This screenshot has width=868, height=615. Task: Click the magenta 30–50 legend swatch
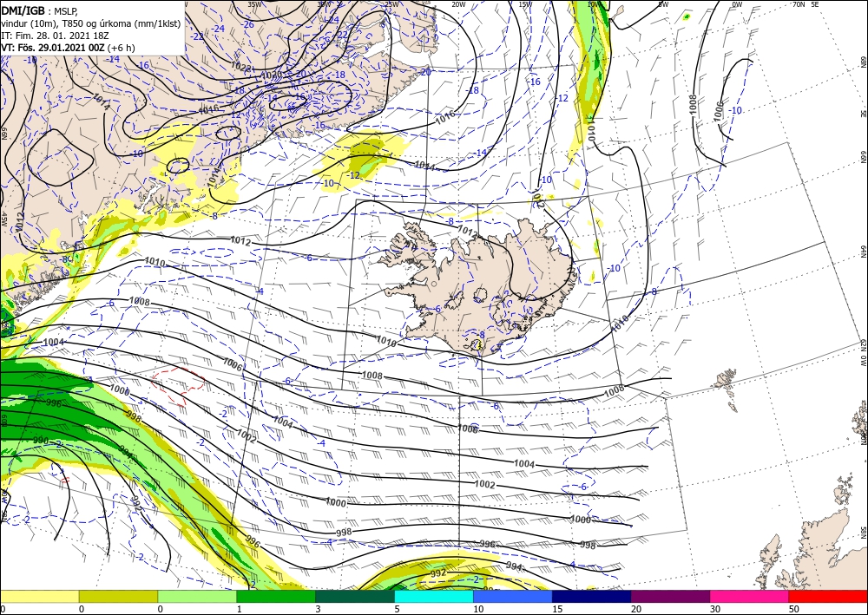[749, 596]
